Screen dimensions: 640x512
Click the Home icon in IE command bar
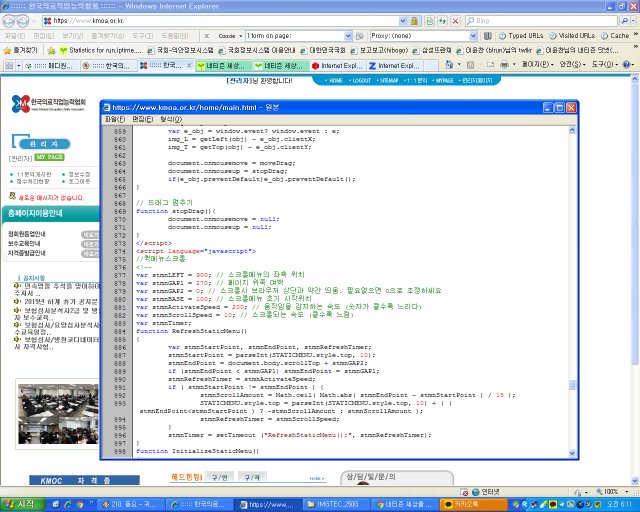(x=449, y=64)
